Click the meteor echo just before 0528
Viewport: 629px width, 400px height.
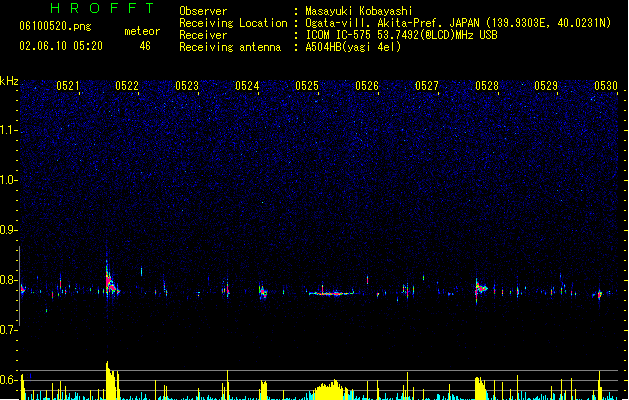pos(481,288)
